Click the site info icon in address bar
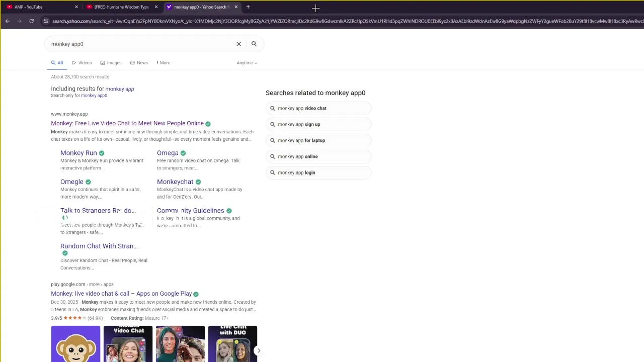This screenshot has height=362, width=644. [46, 21]
